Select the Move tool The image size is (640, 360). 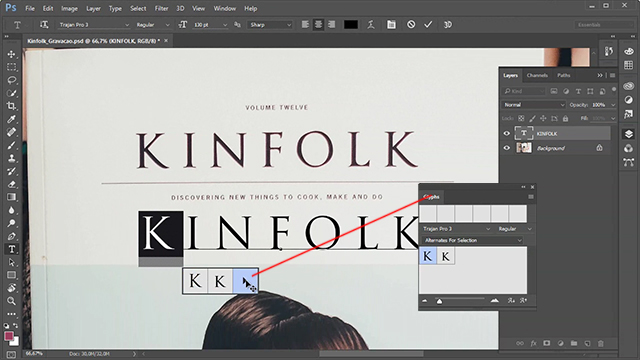click(11, 54)
